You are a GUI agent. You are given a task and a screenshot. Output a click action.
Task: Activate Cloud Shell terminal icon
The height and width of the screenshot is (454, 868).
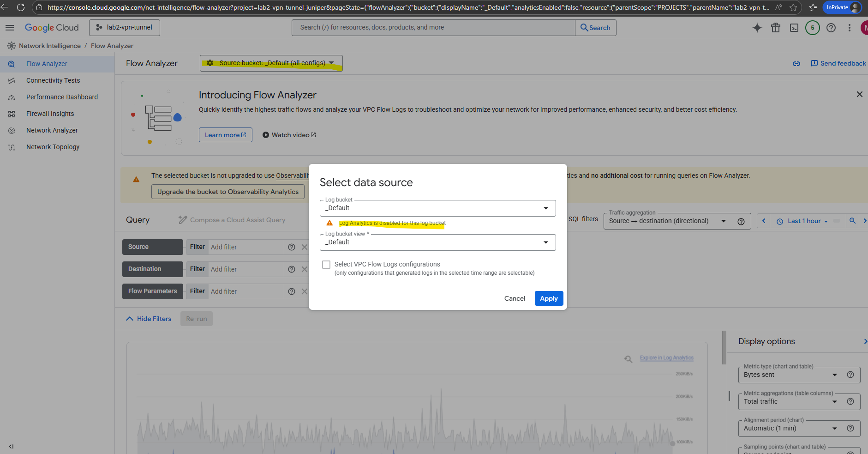click(794, 28)
